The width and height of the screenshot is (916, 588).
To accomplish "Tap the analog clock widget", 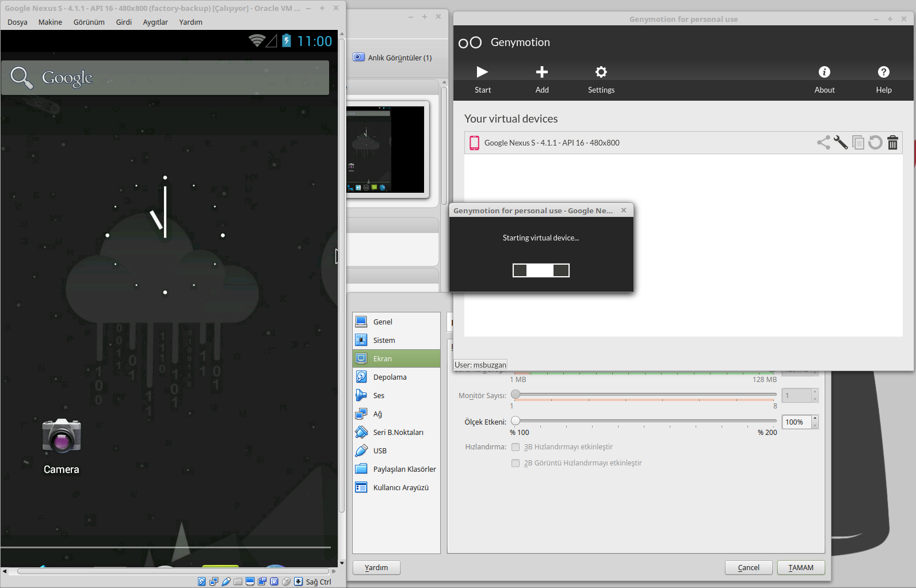I will click(165, 235).
